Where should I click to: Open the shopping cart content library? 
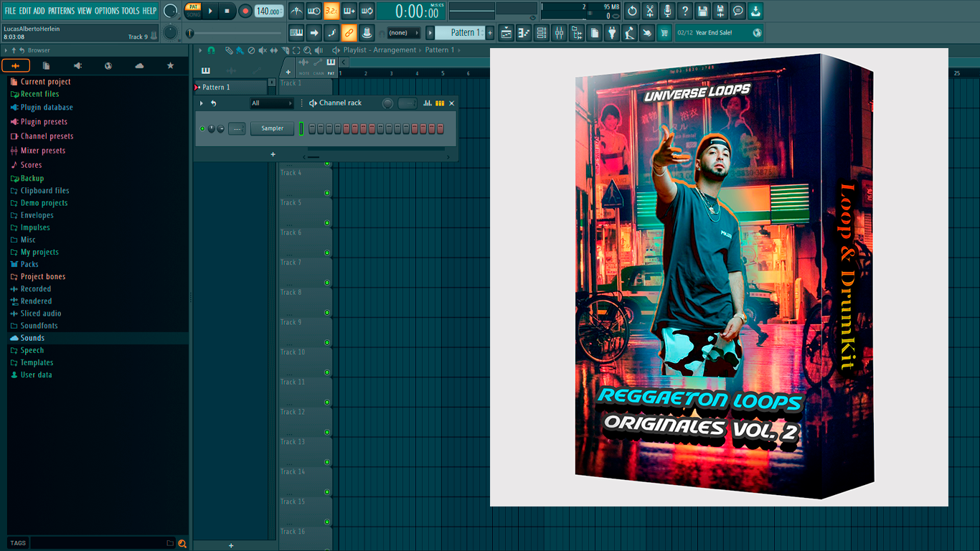664,33
